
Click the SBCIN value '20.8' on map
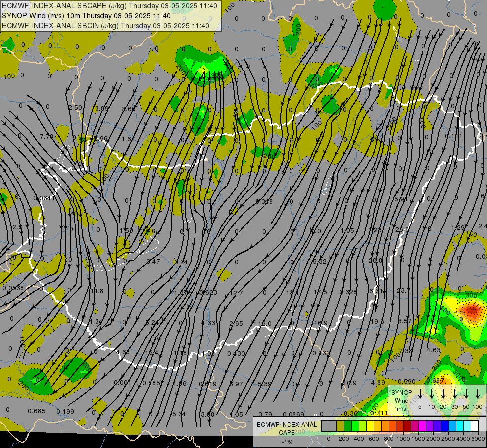tap(375, 260)
